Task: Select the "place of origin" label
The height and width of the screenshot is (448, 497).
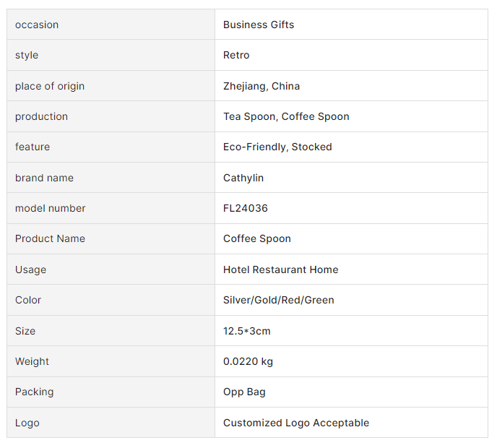Action: (50, 86)
